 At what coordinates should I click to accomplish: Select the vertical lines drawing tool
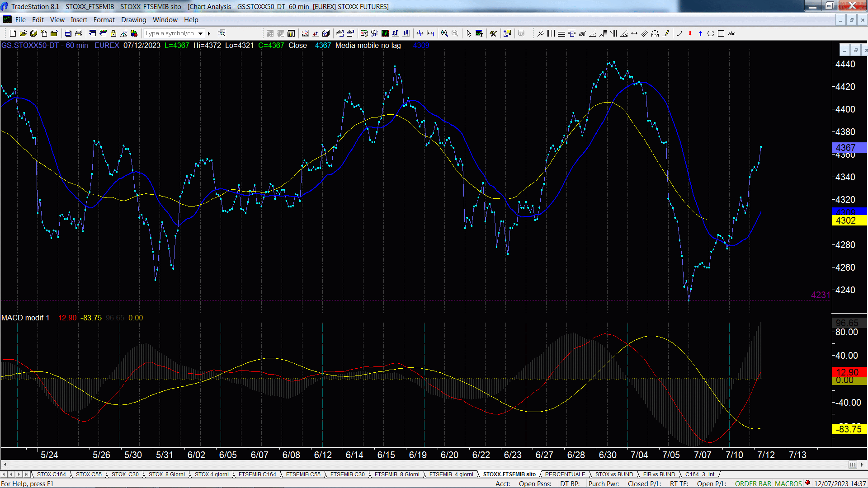551,33
